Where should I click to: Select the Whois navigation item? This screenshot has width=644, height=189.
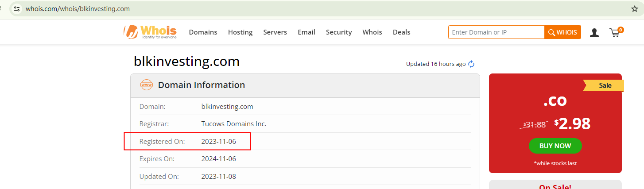372,32
